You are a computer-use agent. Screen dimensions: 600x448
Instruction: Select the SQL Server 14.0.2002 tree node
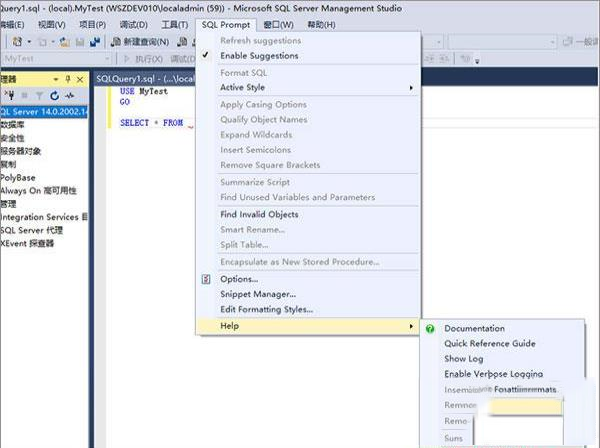pyautogui.click(x=44, y=112)
